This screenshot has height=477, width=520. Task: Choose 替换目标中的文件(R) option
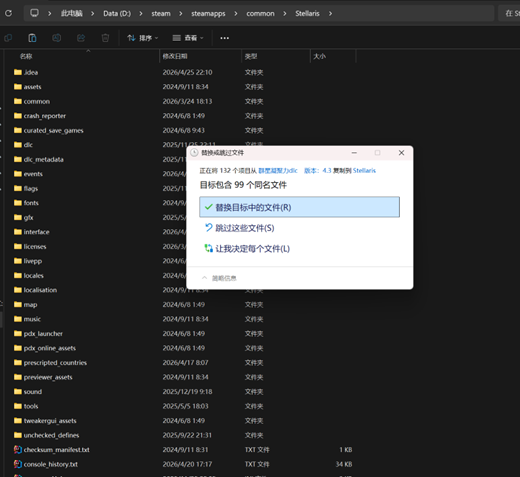pos(299,207)
